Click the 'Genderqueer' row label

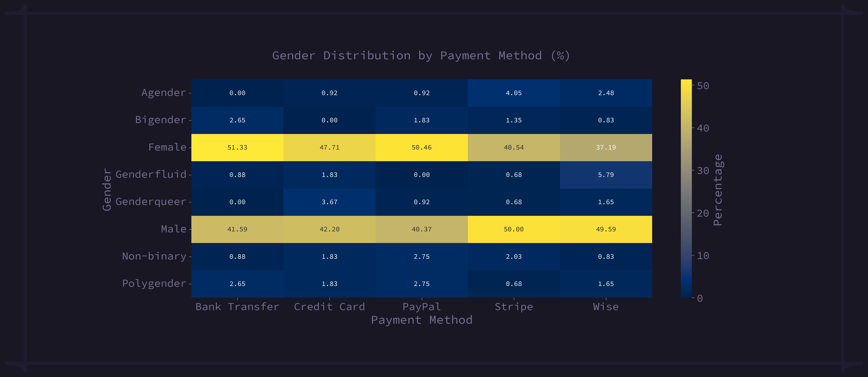pyautogui.click(x=151, y=202)
